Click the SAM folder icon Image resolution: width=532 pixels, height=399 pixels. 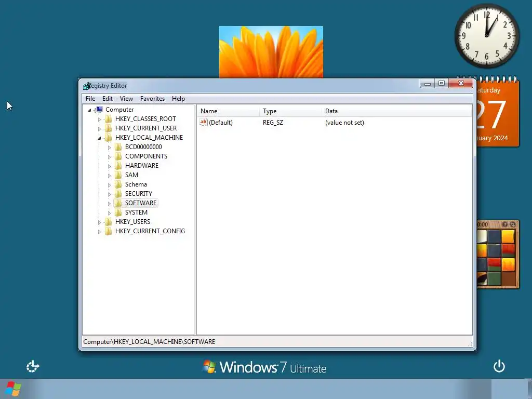[x=118, y=175]
